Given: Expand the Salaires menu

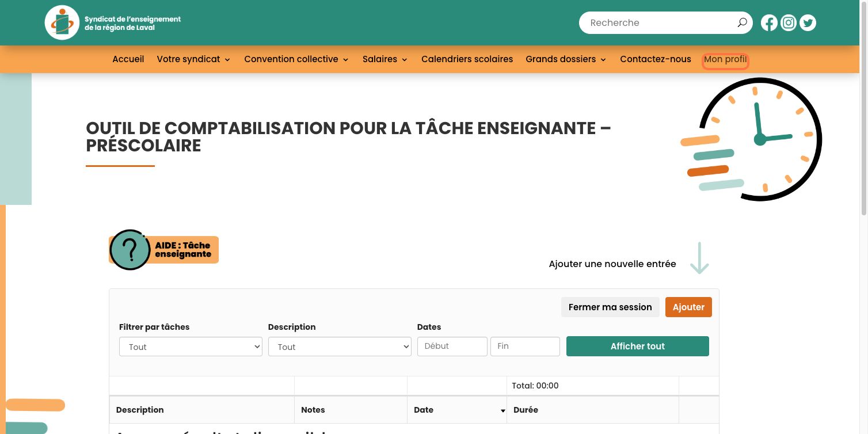Looking at the screenshot, I should tap(384, 59).
